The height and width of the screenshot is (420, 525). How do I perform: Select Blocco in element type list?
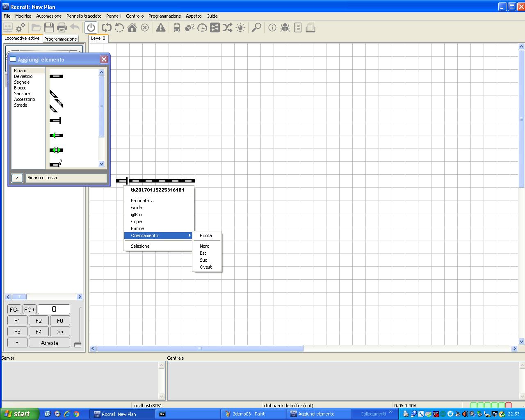(20, 88)
